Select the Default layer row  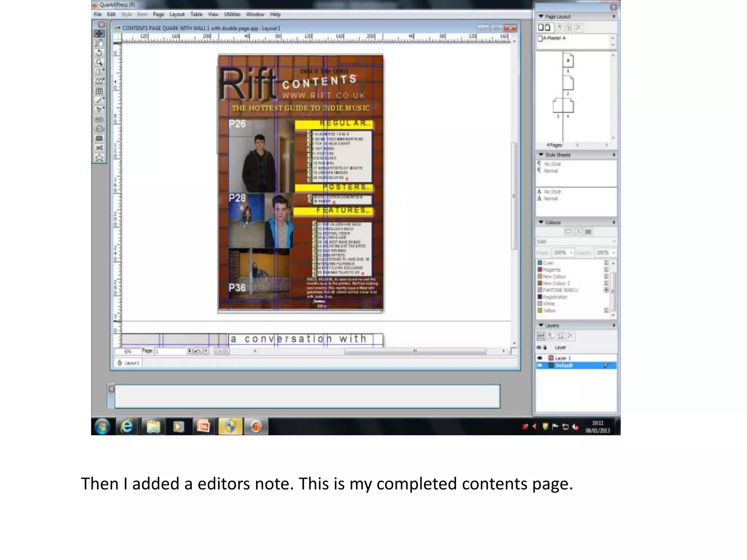(x=576, y=365)
